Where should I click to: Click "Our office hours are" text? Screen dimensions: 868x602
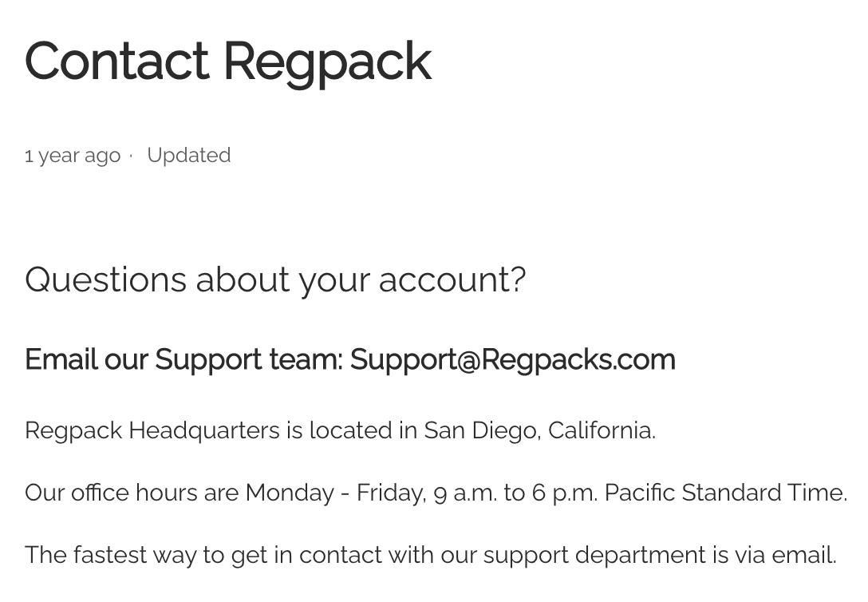pos(132,493)
